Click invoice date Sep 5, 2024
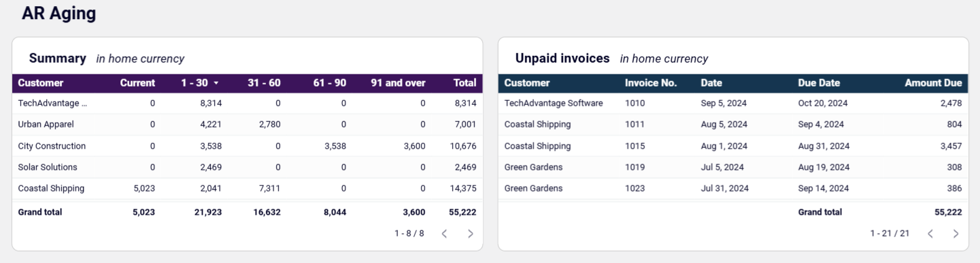This screenshot has height=263, width=980. point(724,104)
